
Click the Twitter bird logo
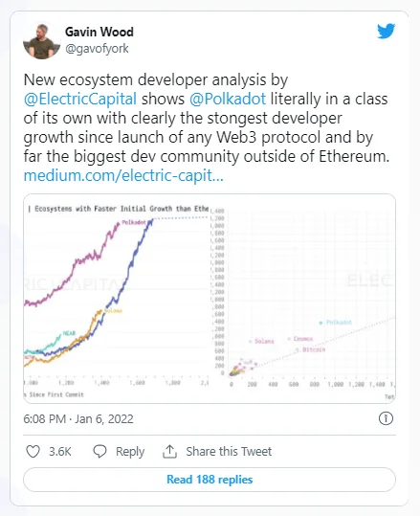coord(387,31)
